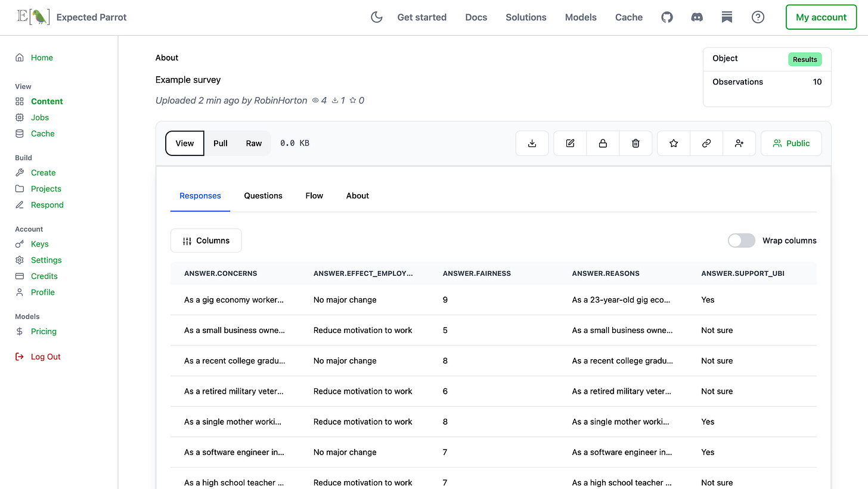
Task: Select the View mode tab
Action: 185,143
